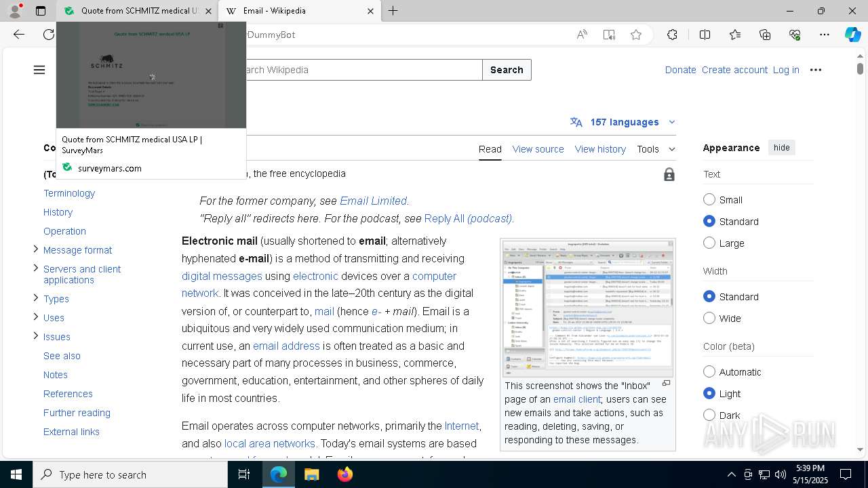The height and width of the screenshot is (488, 868).
Task: Go to the Terminology section
Action: (69, 193)
